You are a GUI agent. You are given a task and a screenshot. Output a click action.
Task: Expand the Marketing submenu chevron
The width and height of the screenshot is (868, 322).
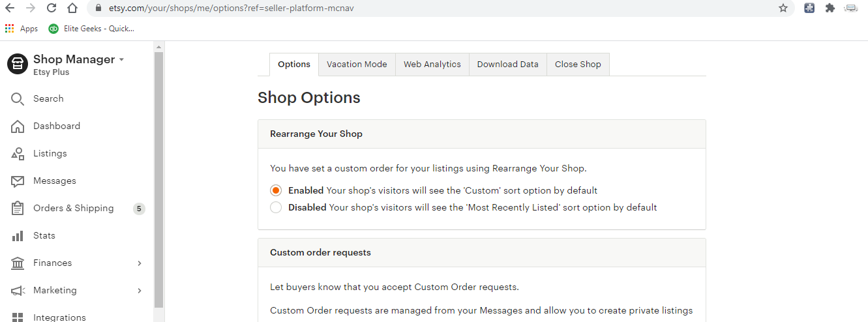[140, 291]
